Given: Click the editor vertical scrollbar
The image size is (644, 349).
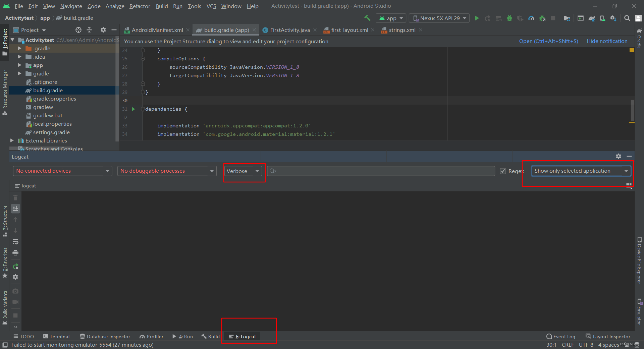Looking at the screenshot, I should click(x=632, y=110).
